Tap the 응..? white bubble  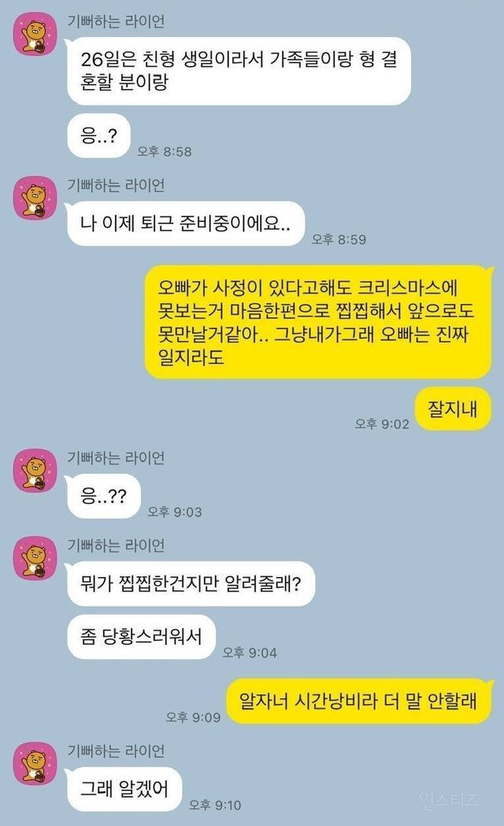(x=98, y=136)
